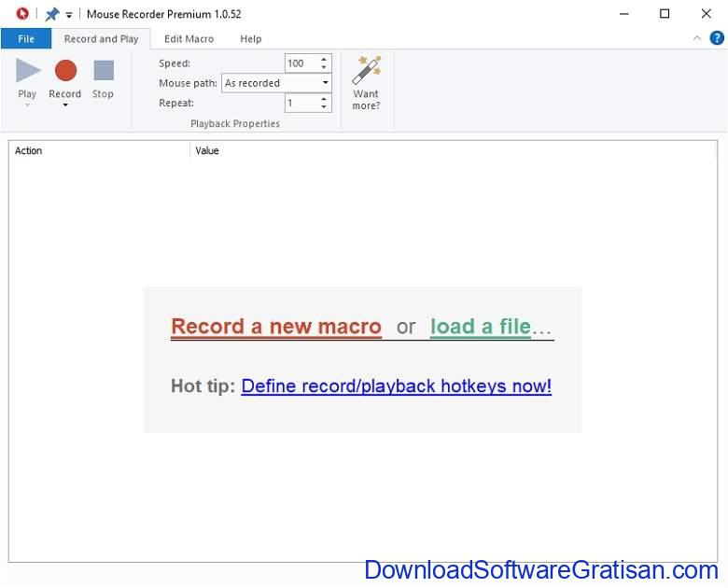The height and width of the screenshot is (588, 728).
Task: Decrease Repeat with the down arrow
Action: point(324,107)
